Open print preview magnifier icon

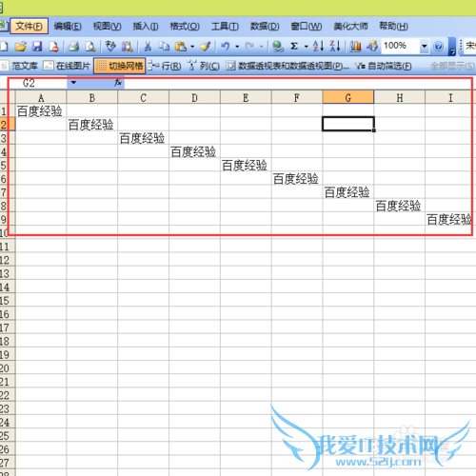[x=90, y=47]
